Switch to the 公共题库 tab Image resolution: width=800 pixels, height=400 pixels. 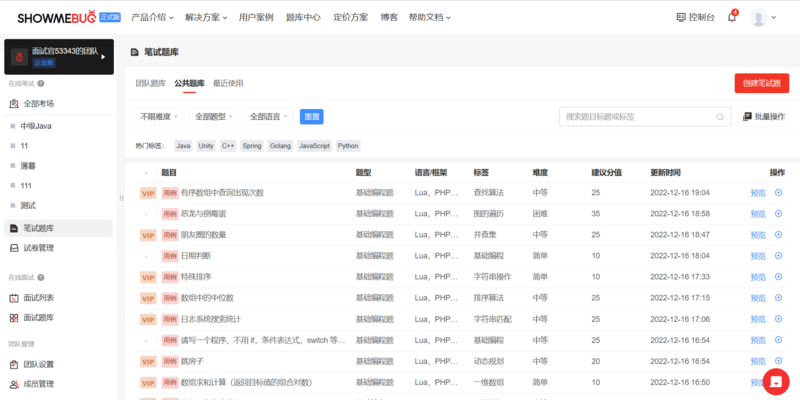point(189,84)
